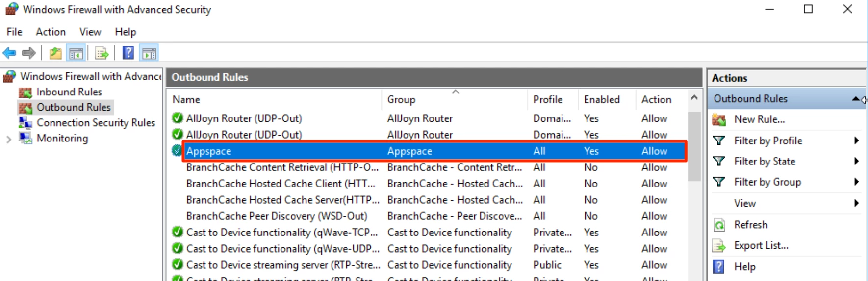Open the File menu

(x=14, y=32)
